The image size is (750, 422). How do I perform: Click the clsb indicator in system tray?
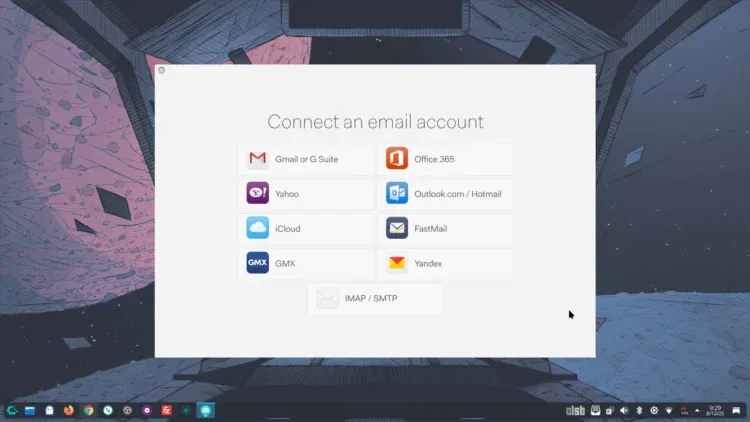pos(575,411)
